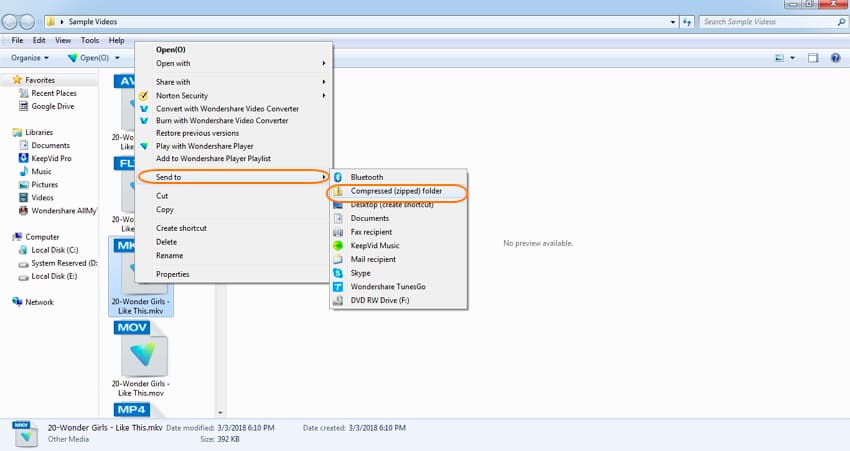Toggle the preview pane button
Viewport: 850px width, 451px height.
click(813, 58)
